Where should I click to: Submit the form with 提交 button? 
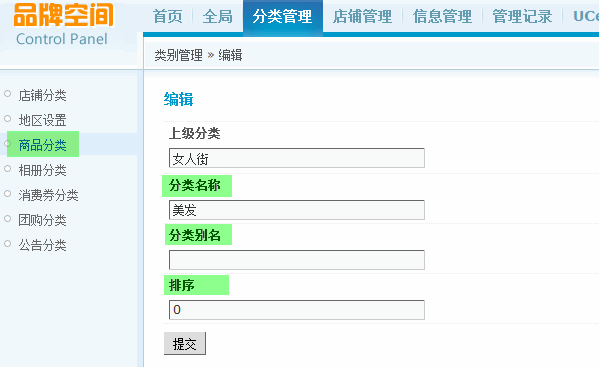(x=185, y=344)
